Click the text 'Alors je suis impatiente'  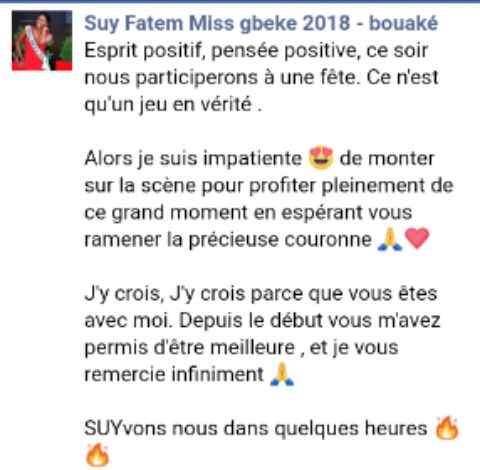coord(193,159)
